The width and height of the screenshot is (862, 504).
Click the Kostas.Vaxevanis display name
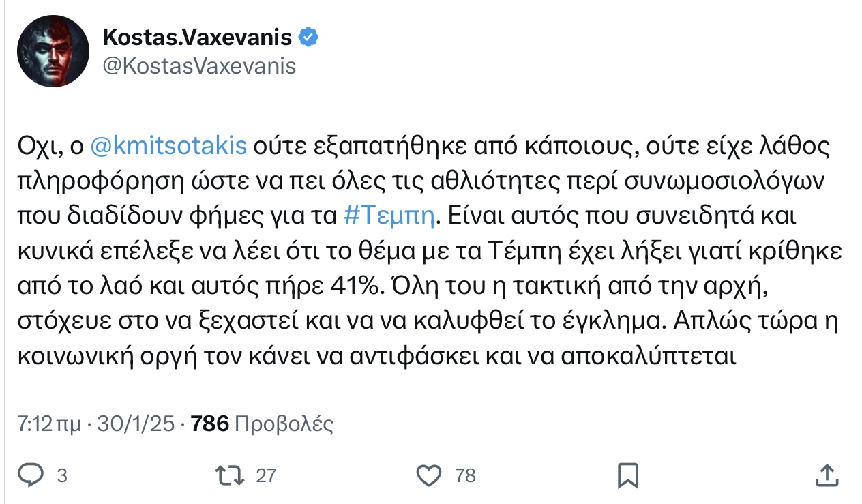198,38
